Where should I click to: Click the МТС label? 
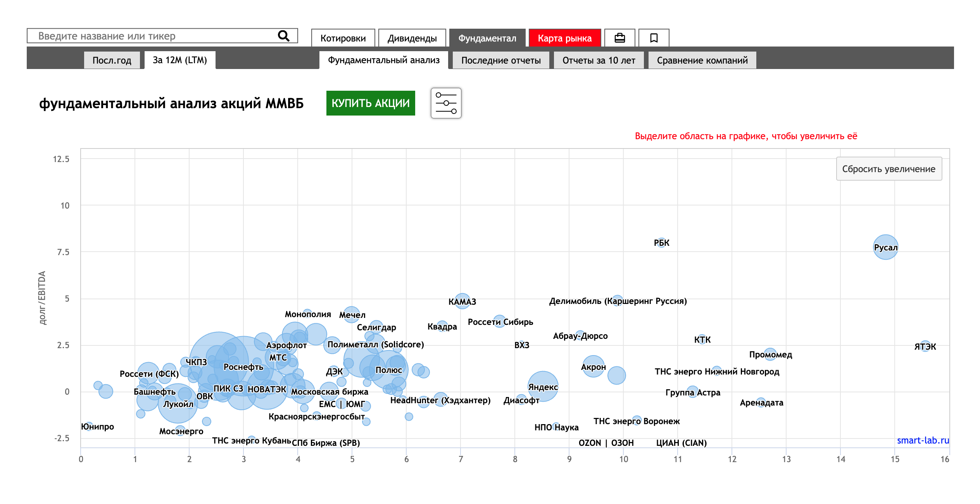tap(278, 357)
